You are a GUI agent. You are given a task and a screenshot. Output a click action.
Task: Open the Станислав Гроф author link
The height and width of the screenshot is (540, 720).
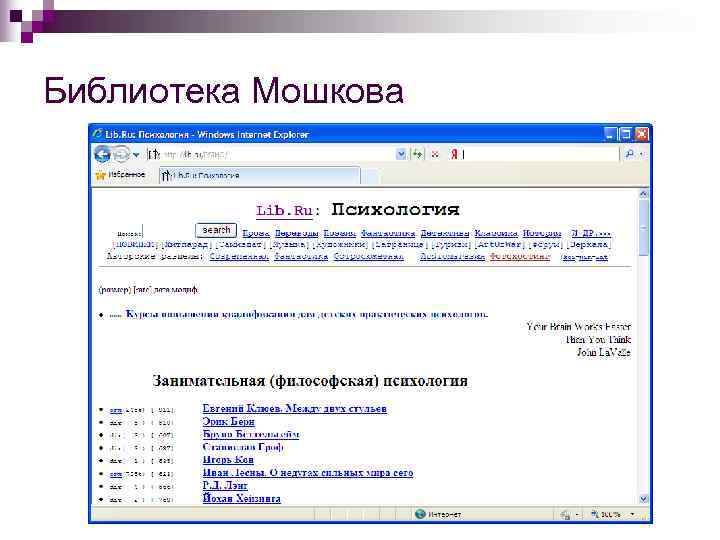click(243, 447)
